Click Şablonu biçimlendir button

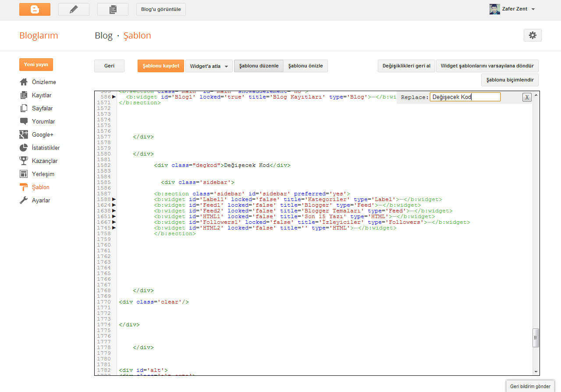click(510, 80)
